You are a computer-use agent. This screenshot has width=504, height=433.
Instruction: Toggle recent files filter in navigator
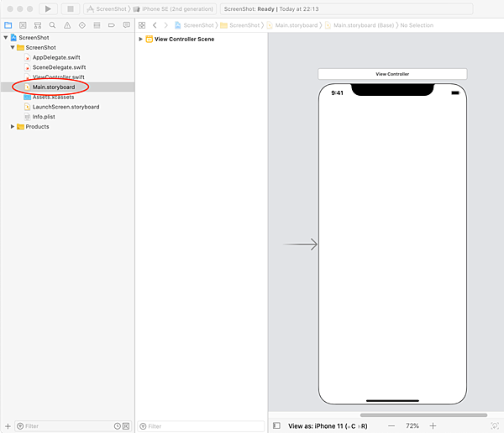click(116, 426)
